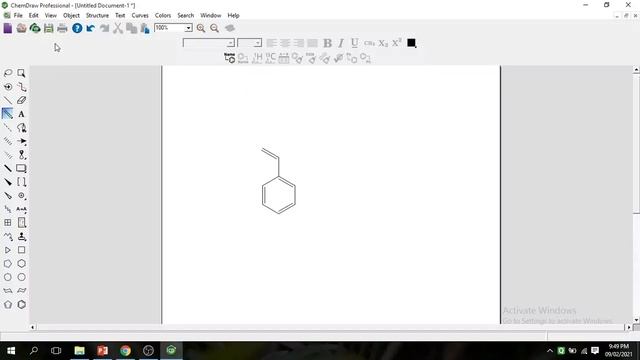Select the Cyclopentadiene ring tool
The height and width of the screenshot is (360, 640).
tap(8, 304)
